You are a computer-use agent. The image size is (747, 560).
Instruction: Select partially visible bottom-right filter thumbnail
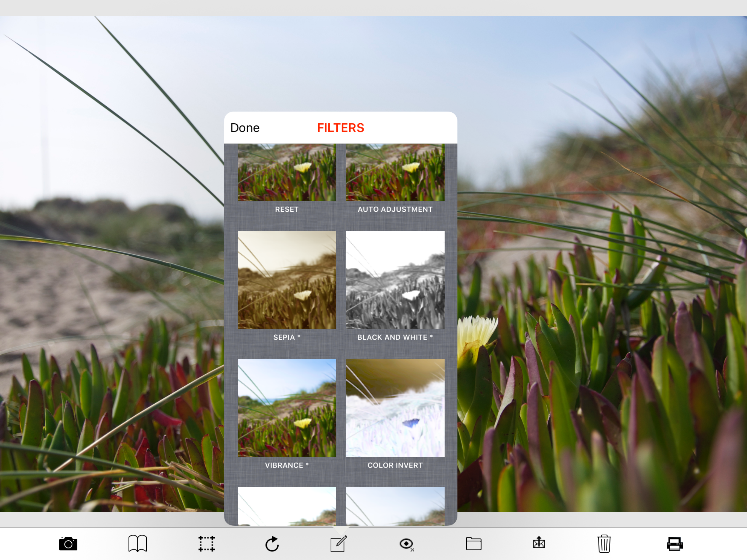(x=395, y=506)
